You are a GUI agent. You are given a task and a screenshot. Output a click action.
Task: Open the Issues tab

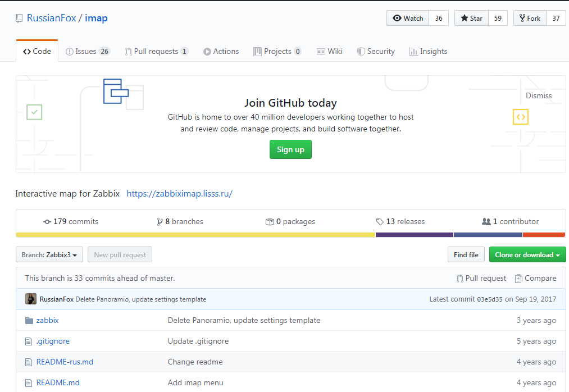pos(88,51)
